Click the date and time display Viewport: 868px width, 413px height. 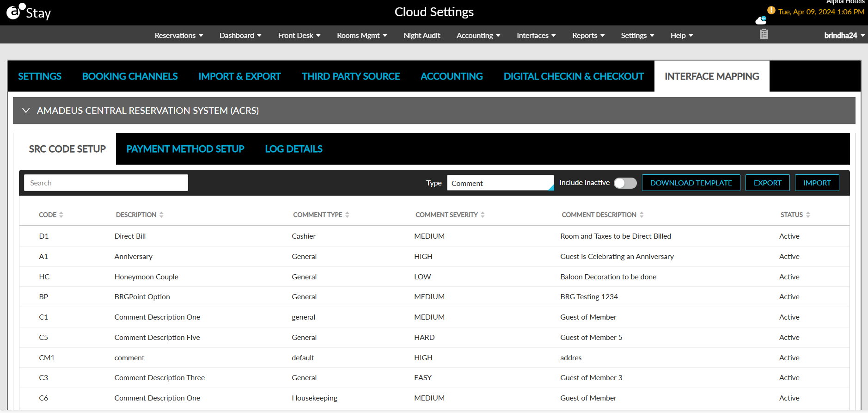(x=821, y=12)
